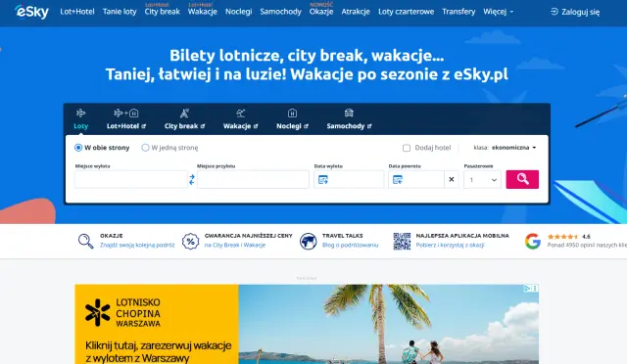Screen dimensions: 627x364
Task: Click the beach photo in Chopin banner
Action: point(388,324)
